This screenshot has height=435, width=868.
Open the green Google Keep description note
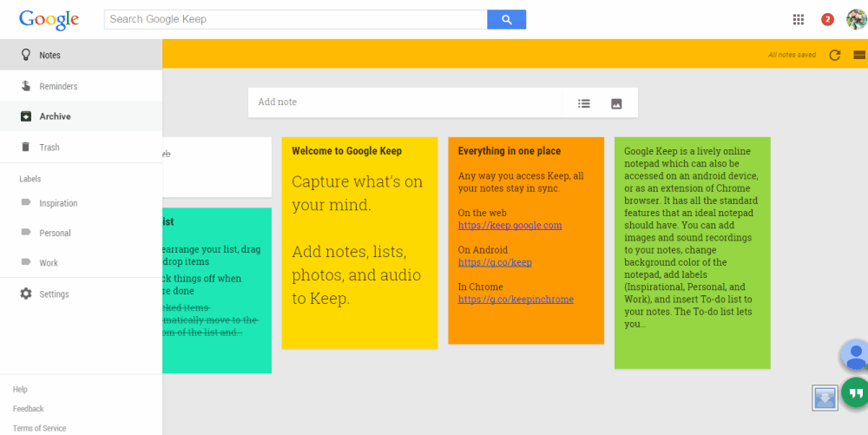pyautogui.click(x=693, y=253)
